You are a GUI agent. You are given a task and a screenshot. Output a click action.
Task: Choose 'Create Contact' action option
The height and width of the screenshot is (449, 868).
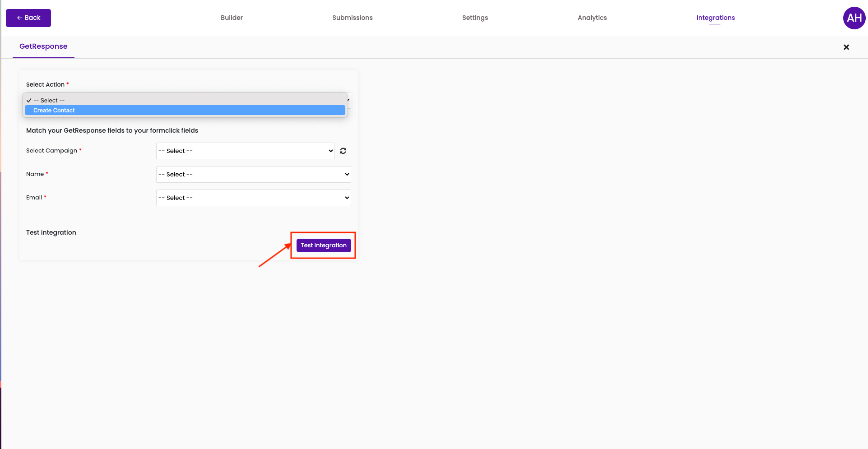coord(185,110)
